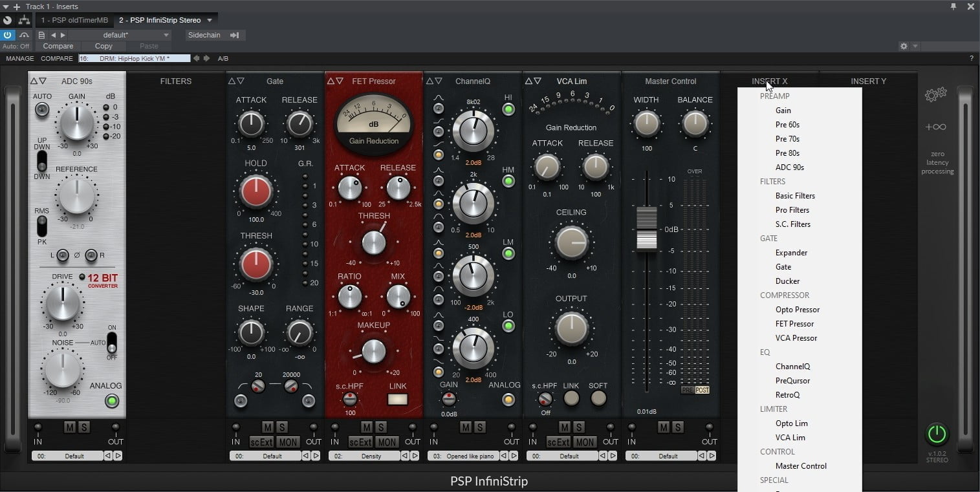Enable scExt on the Gate module
980x492 pixels.
coord(261,442)
